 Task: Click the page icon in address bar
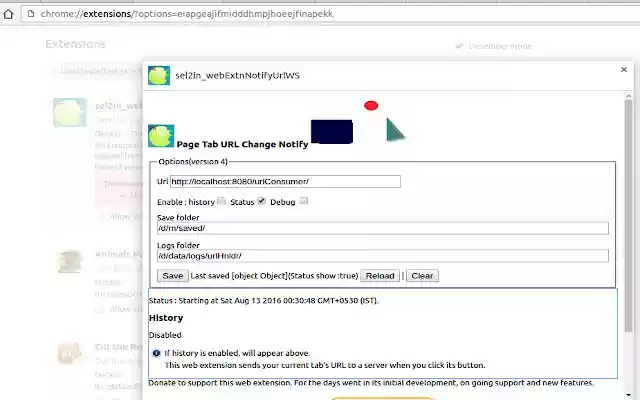tap(31, 14)
